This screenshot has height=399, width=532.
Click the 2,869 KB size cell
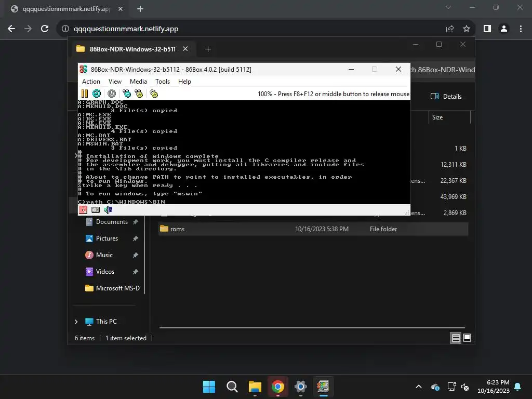[455, 213]
